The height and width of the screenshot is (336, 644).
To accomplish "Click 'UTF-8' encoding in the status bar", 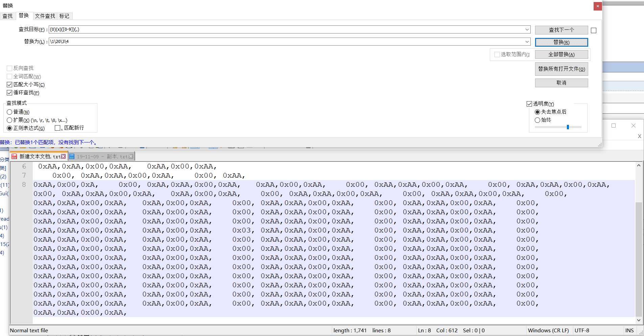I will point(582,331).
